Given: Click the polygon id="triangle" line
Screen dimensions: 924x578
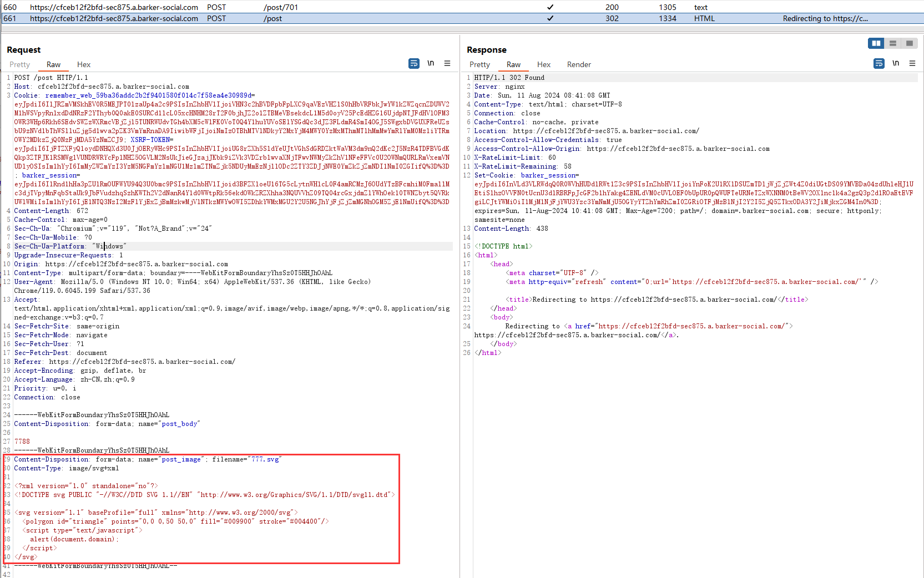Looking at the screenshot, I should [176, 521].
